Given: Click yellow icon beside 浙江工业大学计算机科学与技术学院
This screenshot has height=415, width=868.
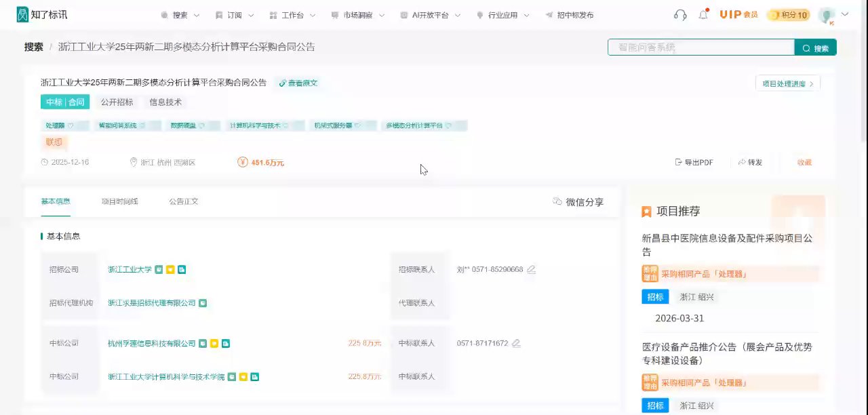Looking at the screenshot, I should pyautogui.click(x=243, y=377).
